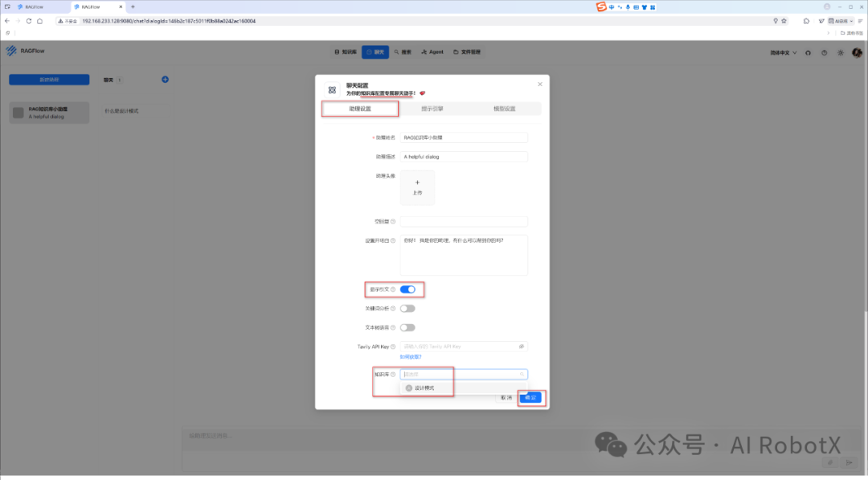Open the GitHub icon in the header
This screenshot has width=868, height=480.
click(x=809, y=52)
